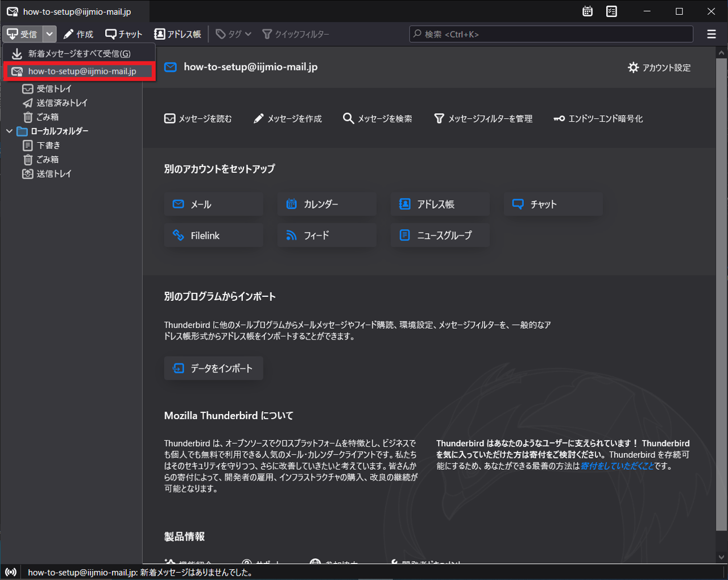Open the account's ごみ箱 folder
The height and width of the screenshot is (580, 728).
tap(47, 117)
